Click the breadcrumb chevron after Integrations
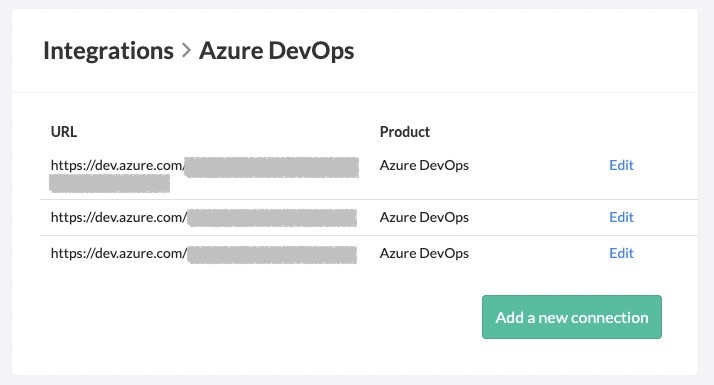The image size is (714, 385). point(186,51)
